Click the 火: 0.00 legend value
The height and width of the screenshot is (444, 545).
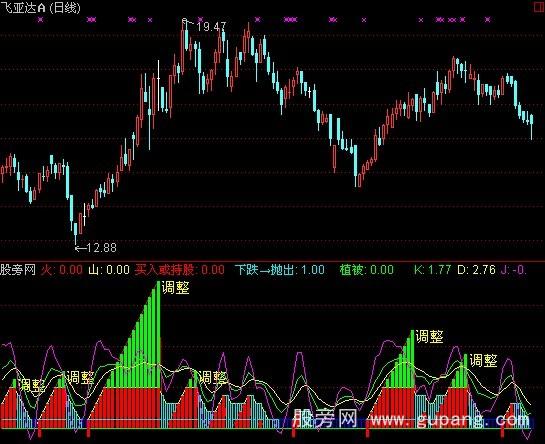click(x=62, y=270)
